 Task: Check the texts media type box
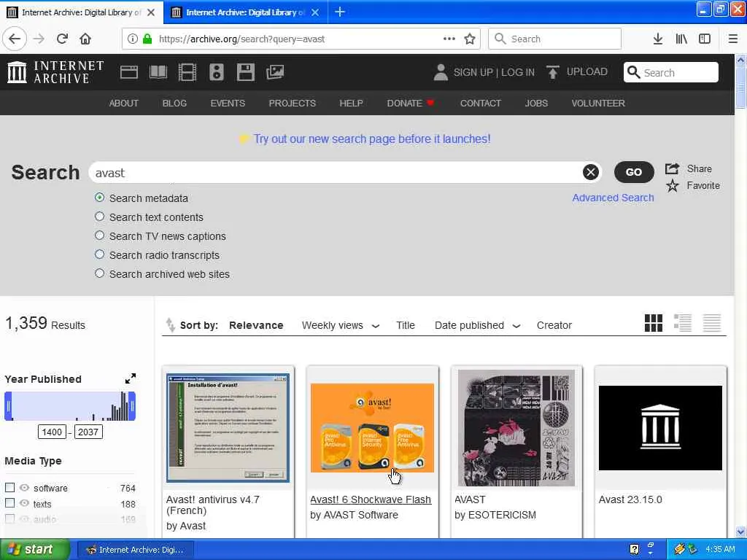(x=9, y=503)
